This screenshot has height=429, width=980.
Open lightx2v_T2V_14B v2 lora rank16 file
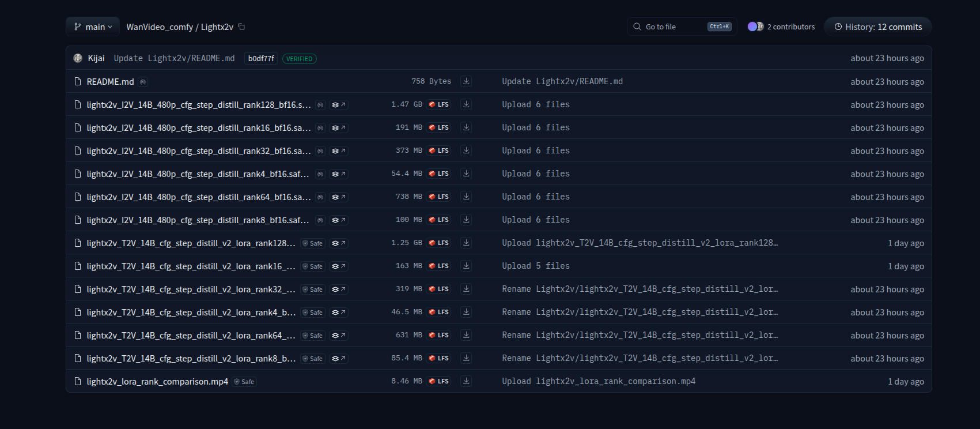point(191,266)
